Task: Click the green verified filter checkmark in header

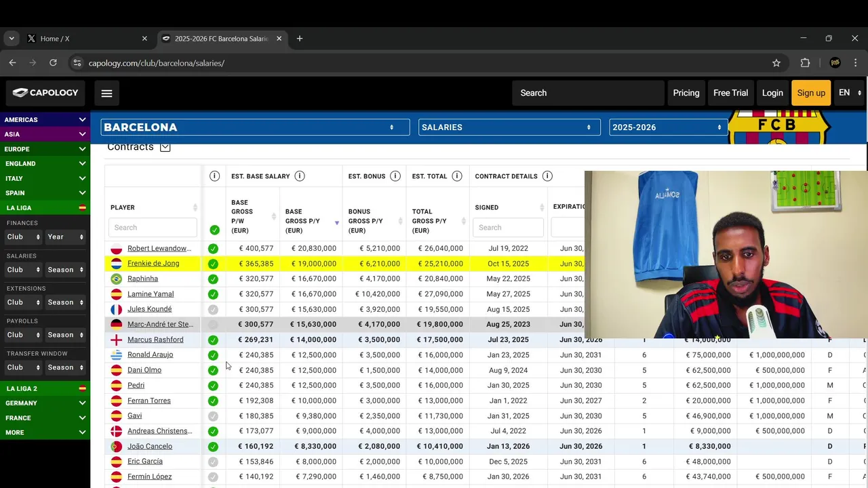Action: click(x=214, y=230)
